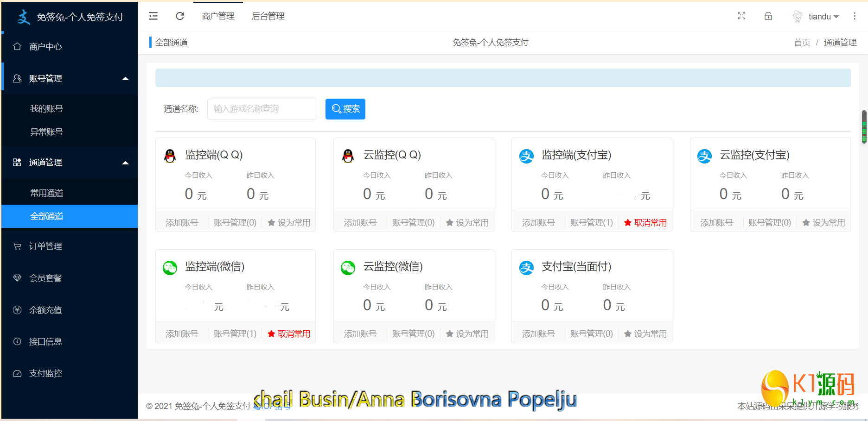This screenshot has width=868, height=421.
Task: Click the sidebar collapse icon next to refresh
Action: 153,16
